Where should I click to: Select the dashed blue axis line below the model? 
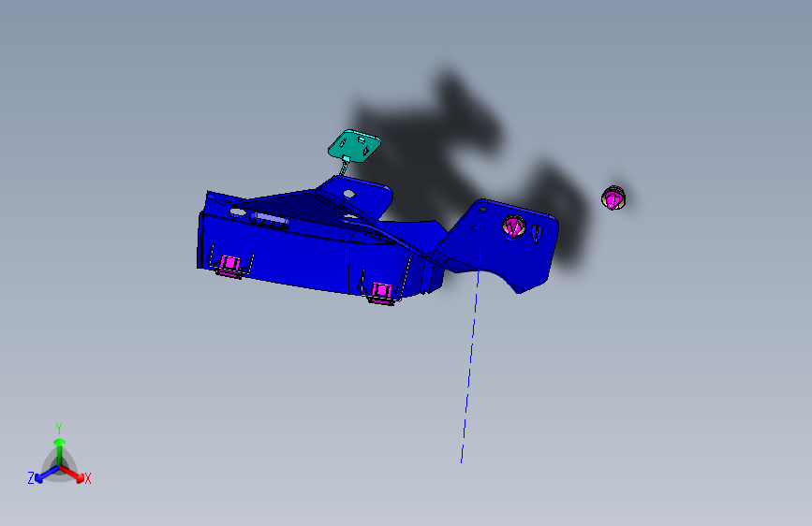point(470,357)
